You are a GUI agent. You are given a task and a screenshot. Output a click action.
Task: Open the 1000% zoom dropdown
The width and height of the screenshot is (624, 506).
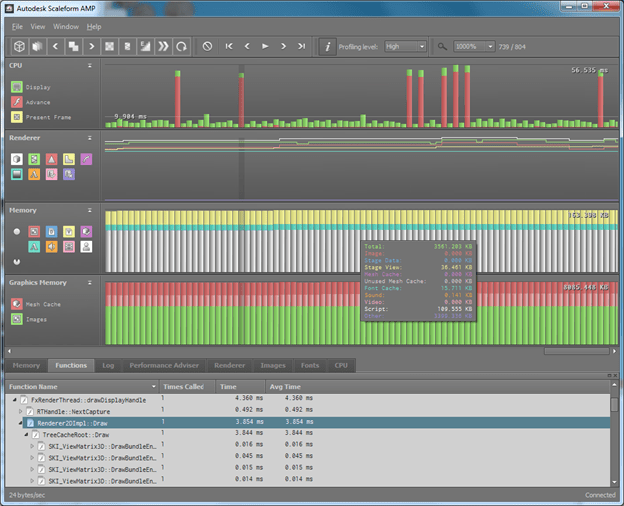tap(474, 47)
